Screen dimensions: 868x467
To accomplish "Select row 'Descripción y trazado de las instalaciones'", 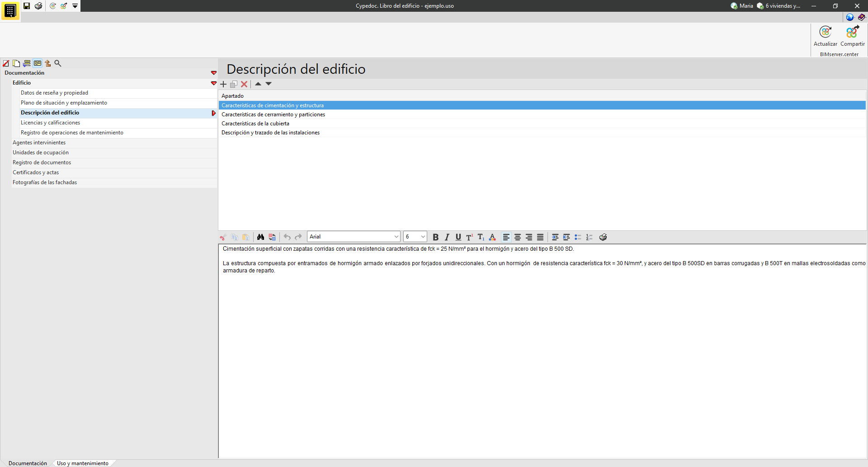I will coord(542,133).
